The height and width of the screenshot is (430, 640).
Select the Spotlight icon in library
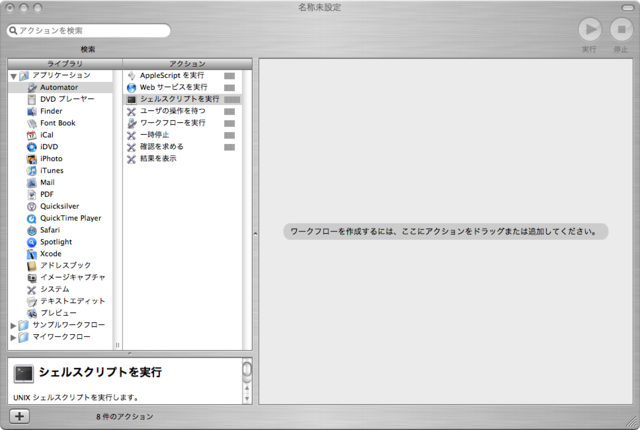(x=32, y=242)
